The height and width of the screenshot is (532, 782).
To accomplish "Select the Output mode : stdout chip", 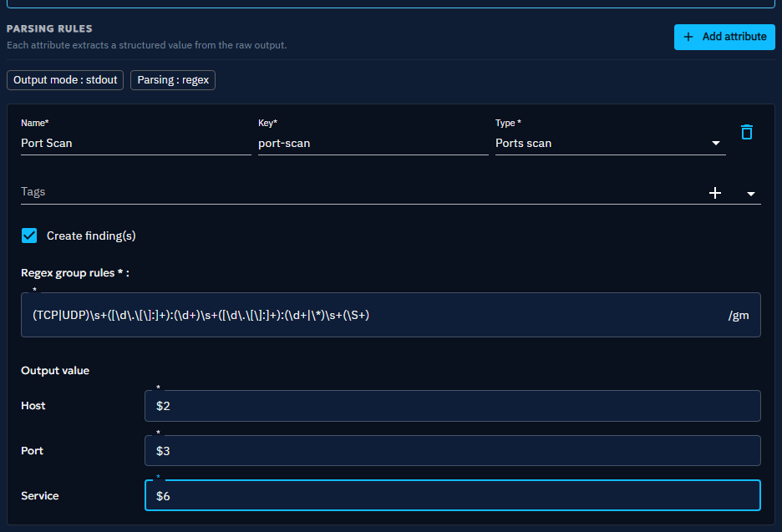I will pyautogui.click(x=65, y=80).
